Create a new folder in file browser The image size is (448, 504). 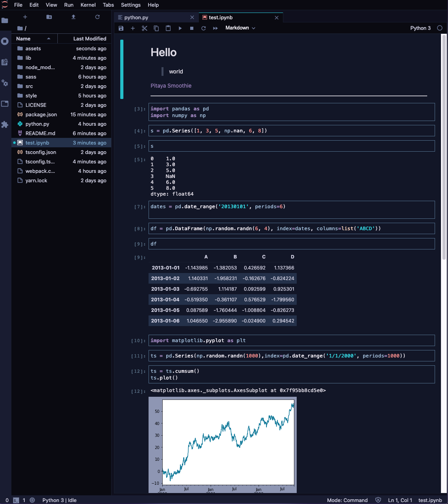49,17
